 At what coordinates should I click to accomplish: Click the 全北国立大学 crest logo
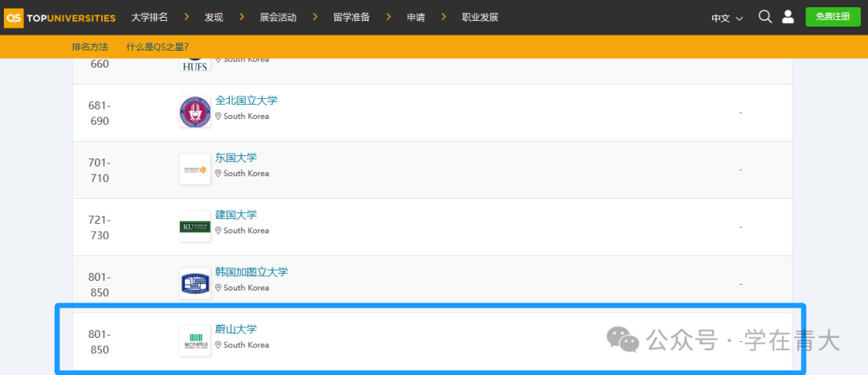[x=194, y=112]
